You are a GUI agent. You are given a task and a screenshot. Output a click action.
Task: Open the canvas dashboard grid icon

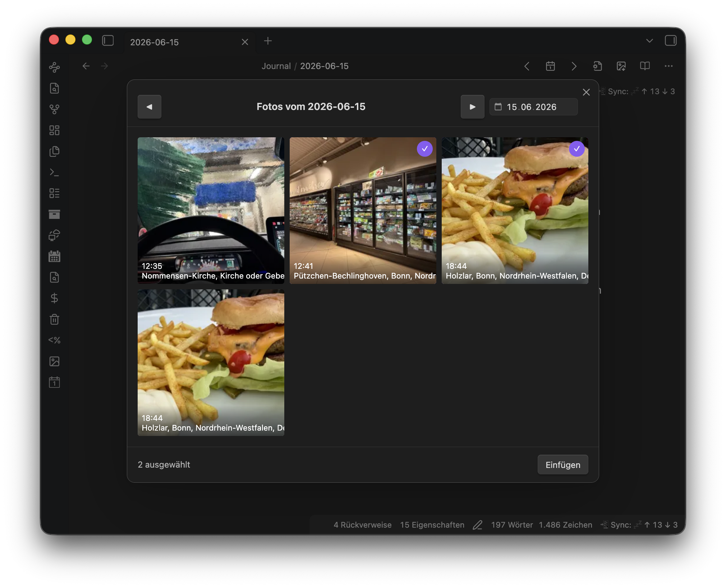pyautogui.click(x=54, y=130)
